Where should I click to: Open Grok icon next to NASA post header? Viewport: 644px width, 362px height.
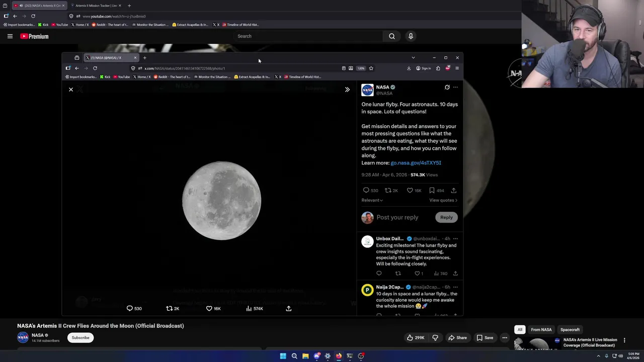(x=447, y=87)
